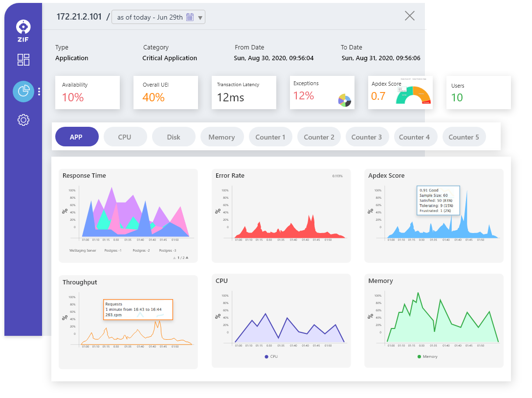Viewport: 532px width, 398px height.
Task: Click the Apdex Score gauge thumbnail
Action: pos(413,93)
